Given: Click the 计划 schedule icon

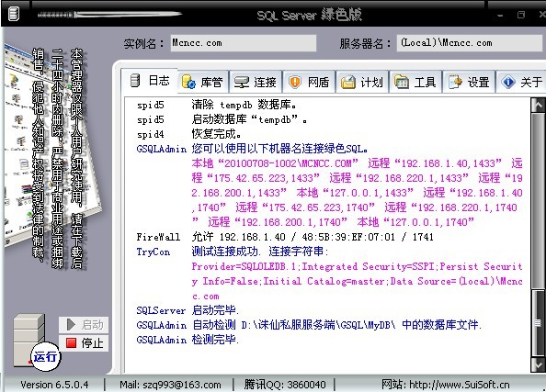Looking at the screenshot, I should pos(347,82).
